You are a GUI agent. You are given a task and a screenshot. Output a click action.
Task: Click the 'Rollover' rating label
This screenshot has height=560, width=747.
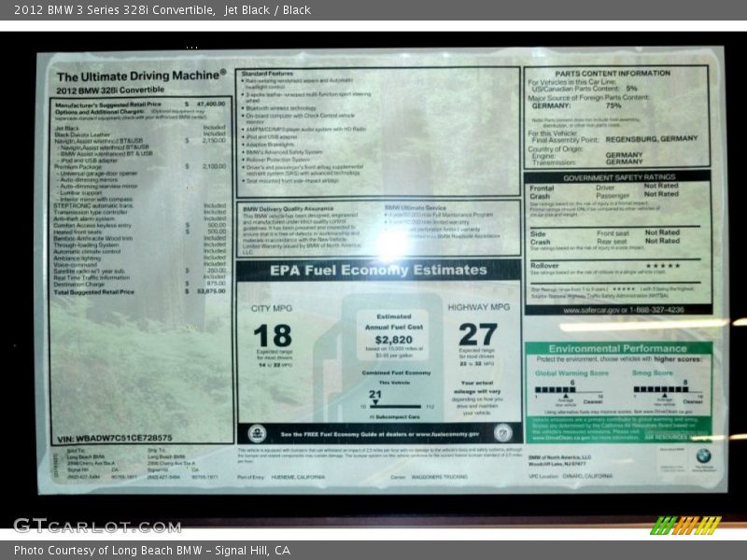544,266
